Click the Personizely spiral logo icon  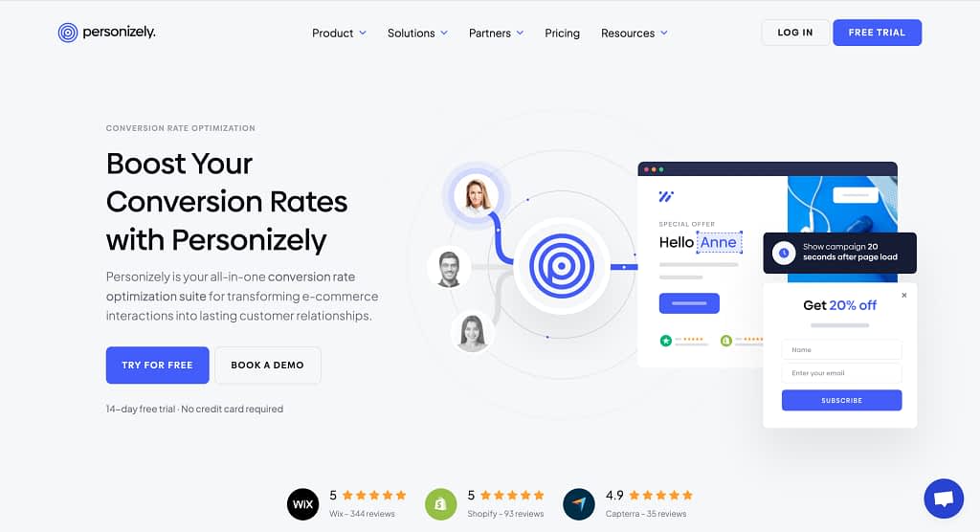pyautogui.click(x=68, y=33)
